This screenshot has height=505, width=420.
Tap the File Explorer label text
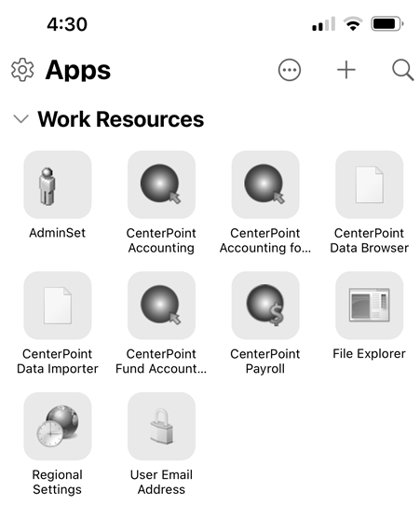click(x=369, y=354)
